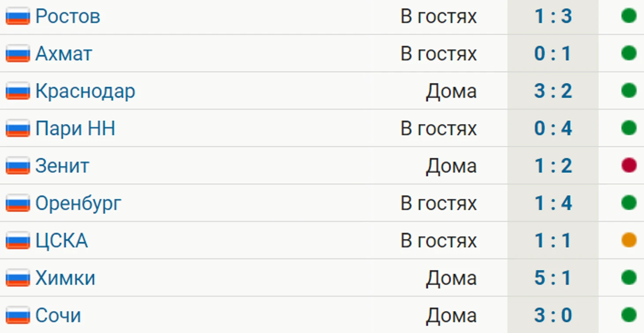Click the orange draw dot in ЦСКА row
This screenshot has width=644, height=333.
coord(629,240)
